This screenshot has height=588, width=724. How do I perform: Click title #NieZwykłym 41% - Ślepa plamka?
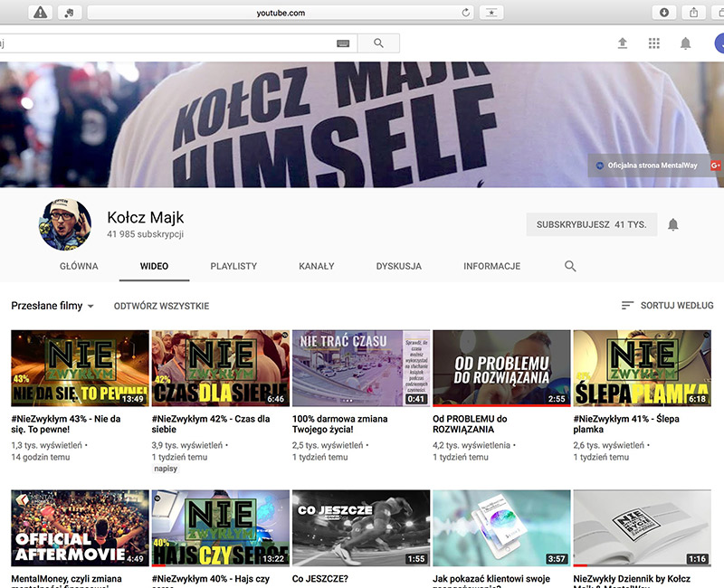[x=626, y=424]
